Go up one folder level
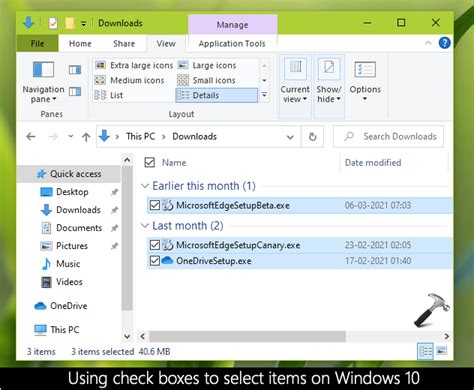Viewport: 474px width, 390px height. point(86,137)
